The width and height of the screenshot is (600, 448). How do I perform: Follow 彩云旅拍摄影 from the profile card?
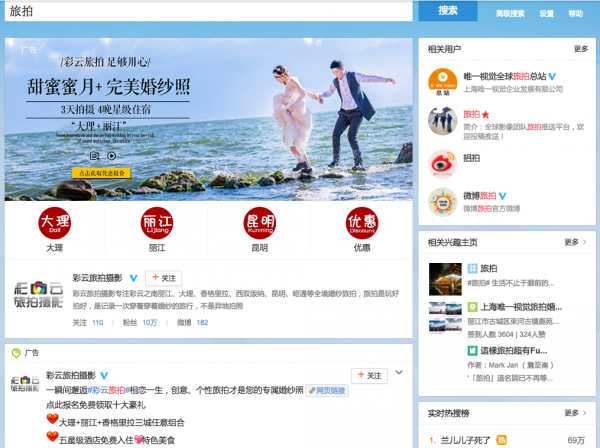(x=163, y=278)
